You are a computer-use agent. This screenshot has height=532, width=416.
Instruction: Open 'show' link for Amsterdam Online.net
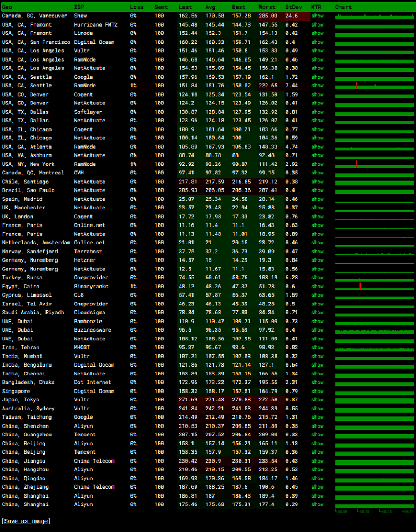click(317, 242)
